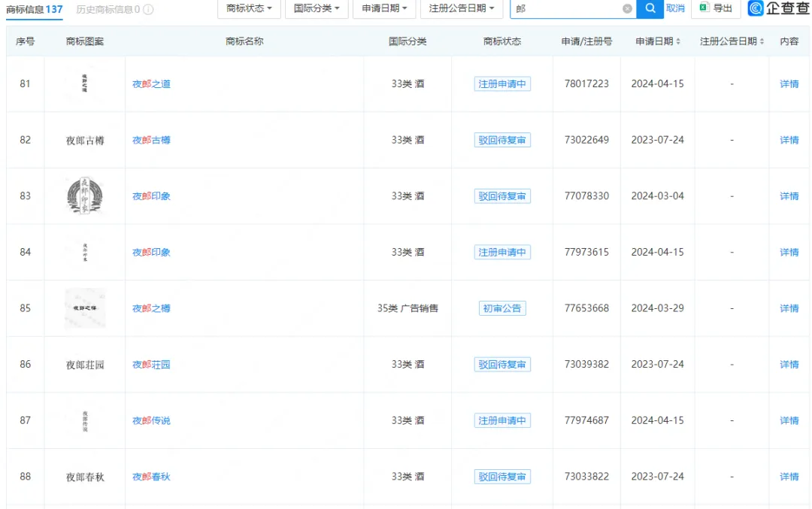The image size is (812, 509).
Task: Select application number 73033822
Action: [586, 477]
